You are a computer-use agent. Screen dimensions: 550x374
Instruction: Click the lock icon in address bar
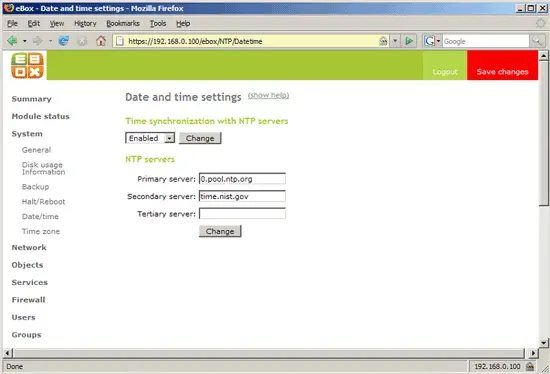tap(383, 41)
